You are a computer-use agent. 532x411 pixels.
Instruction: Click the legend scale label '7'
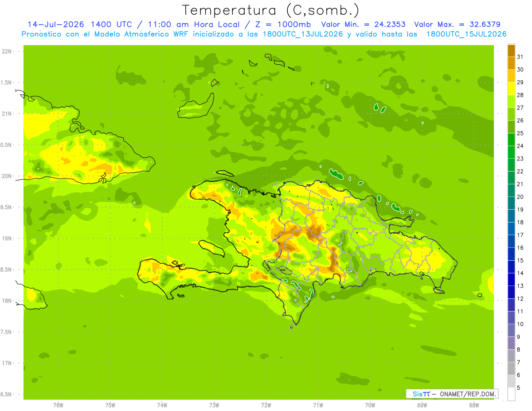tap(518, 362)
